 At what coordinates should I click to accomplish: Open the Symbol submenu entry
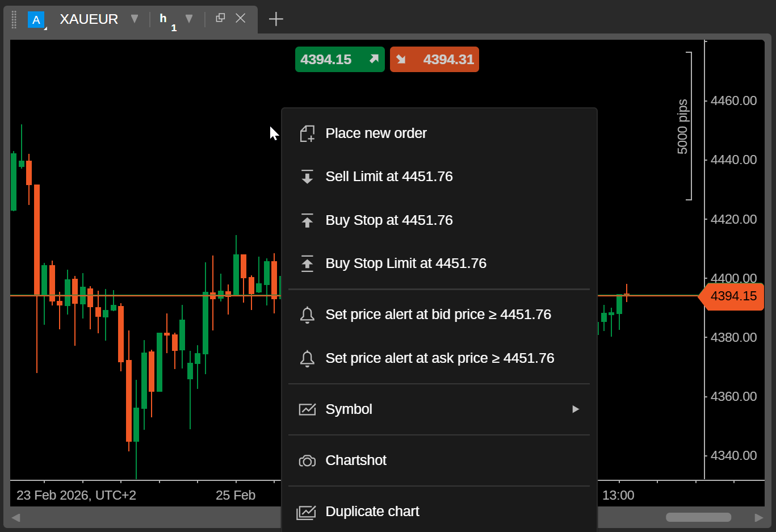point(439,409)
